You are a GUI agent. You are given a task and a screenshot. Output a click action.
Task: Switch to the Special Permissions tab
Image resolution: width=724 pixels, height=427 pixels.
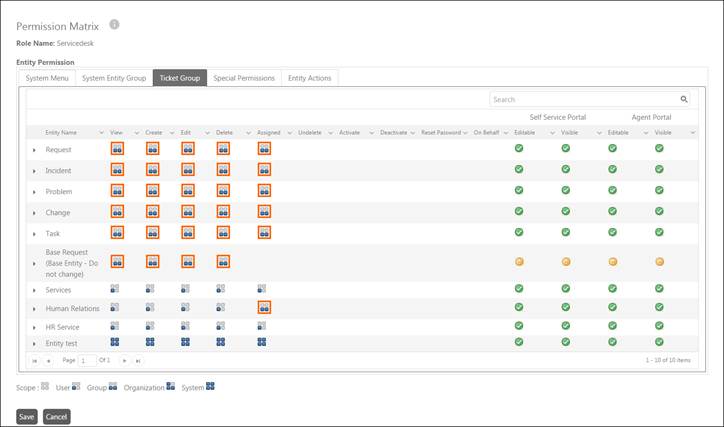(x=243, y=78)
